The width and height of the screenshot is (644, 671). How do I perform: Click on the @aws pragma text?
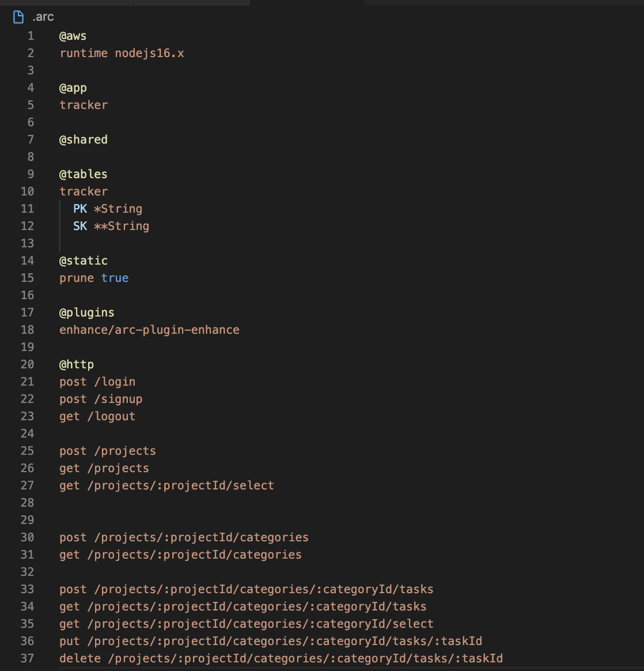click(73, 36)
